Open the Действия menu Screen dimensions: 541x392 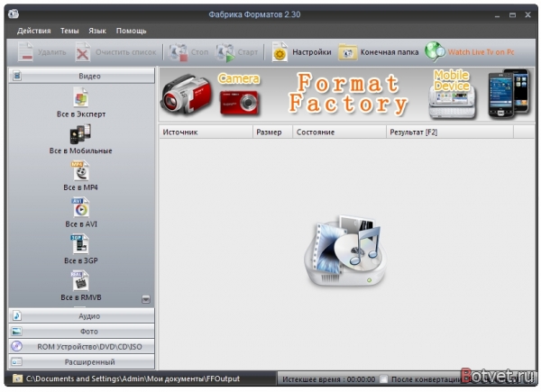pos(34,31)
